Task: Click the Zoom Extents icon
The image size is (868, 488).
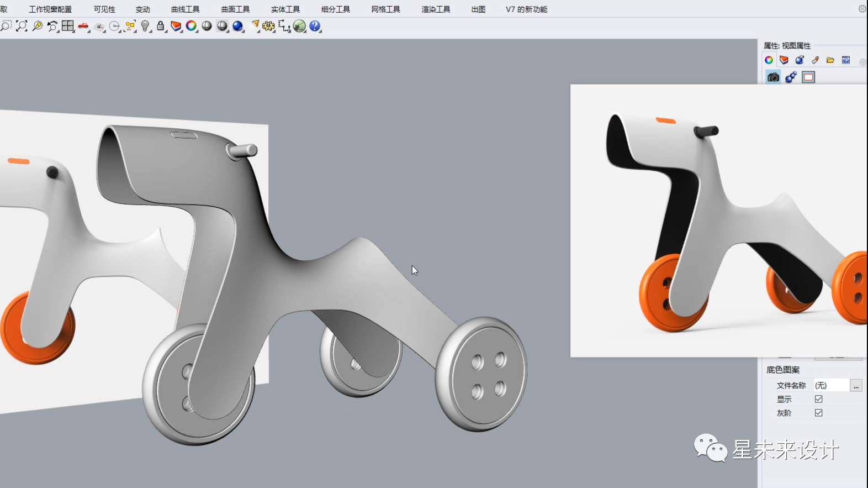Action: point(22,26)
